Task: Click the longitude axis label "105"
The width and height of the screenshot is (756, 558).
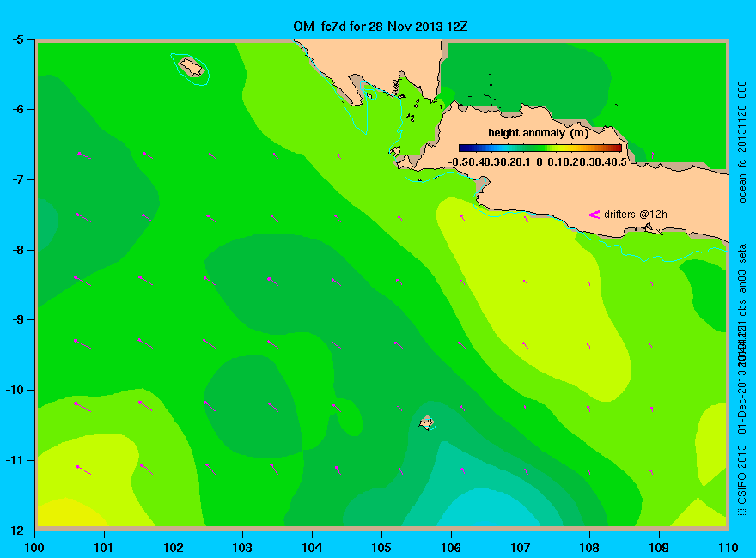Action: (381, 548)
